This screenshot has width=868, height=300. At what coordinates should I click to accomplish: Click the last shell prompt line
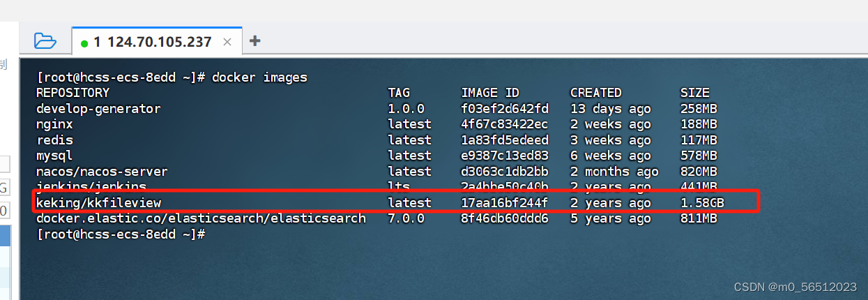click(121, 234)
